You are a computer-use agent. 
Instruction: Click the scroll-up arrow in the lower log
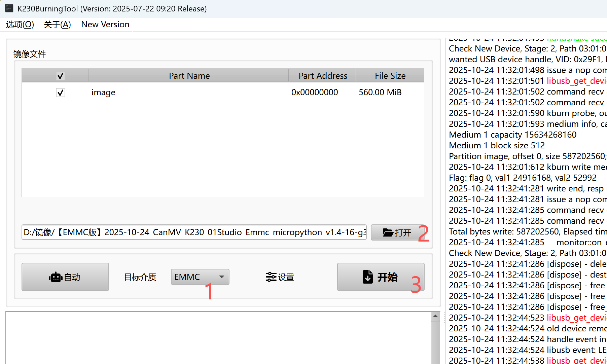click(435, 316)
